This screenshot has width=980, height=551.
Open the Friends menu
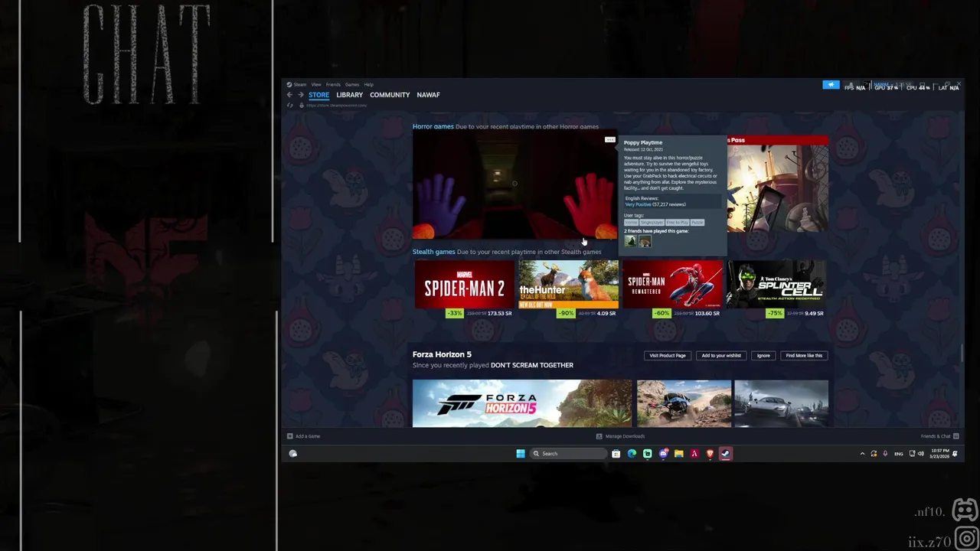pyautogui.click(x=333, y=84)
